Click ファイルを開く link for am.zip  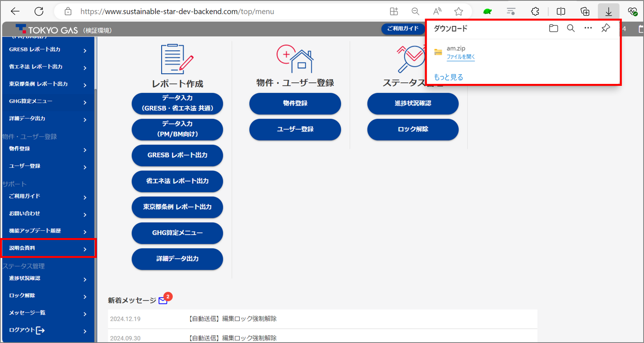pyautogui.click(x=461, y=57)
